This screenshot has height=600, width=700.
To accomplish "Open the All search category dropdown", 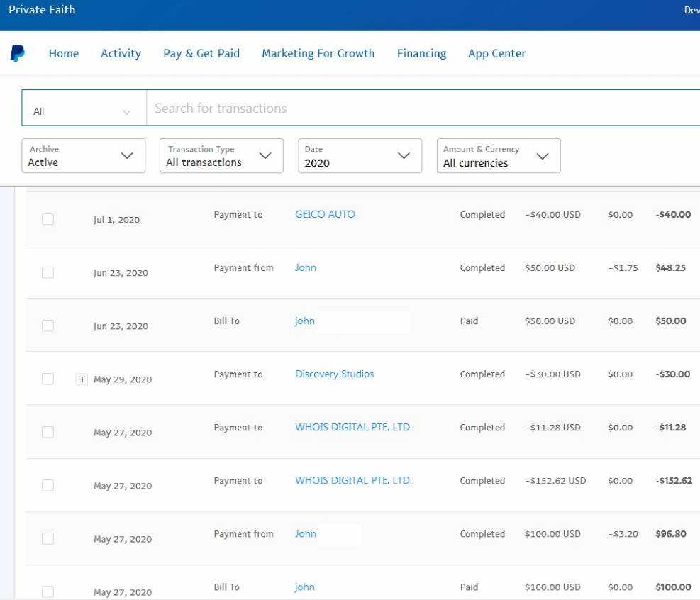I will tap(84, 108).
